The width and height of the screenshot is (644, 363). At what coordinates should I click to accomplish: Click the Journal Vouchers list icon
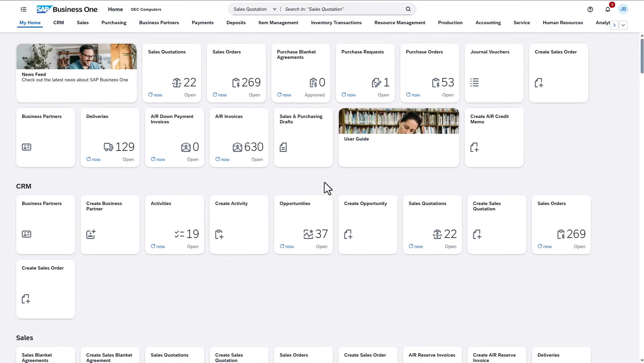(x=474, y=82)
